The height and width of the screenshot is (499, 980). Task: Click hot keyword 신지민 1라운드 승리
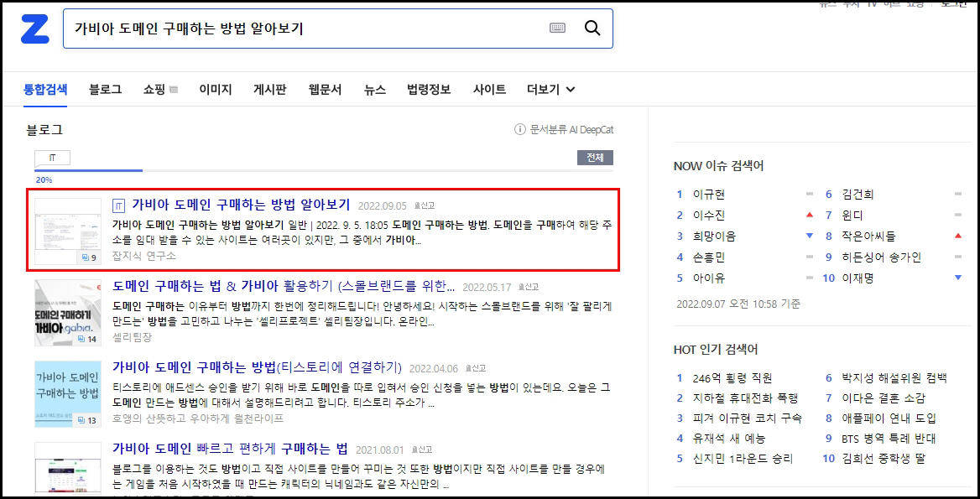(x=743, y=459)
